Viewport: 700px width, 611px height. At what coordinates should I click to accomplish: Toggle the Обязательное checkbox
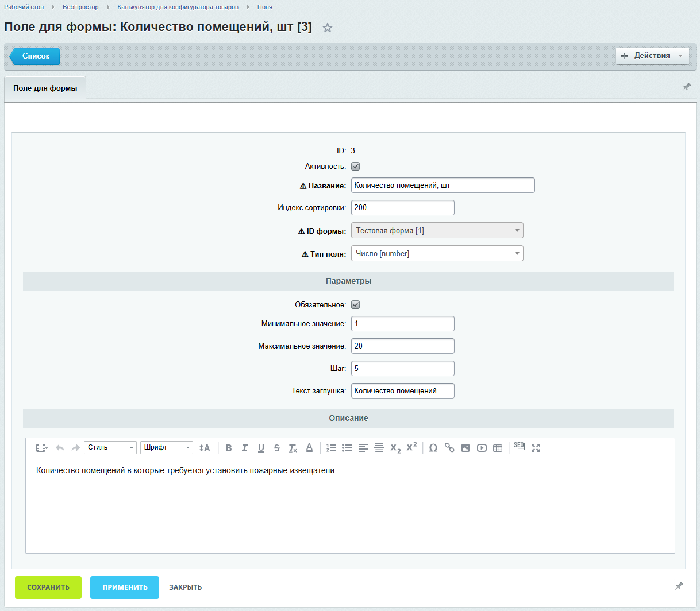356,305
